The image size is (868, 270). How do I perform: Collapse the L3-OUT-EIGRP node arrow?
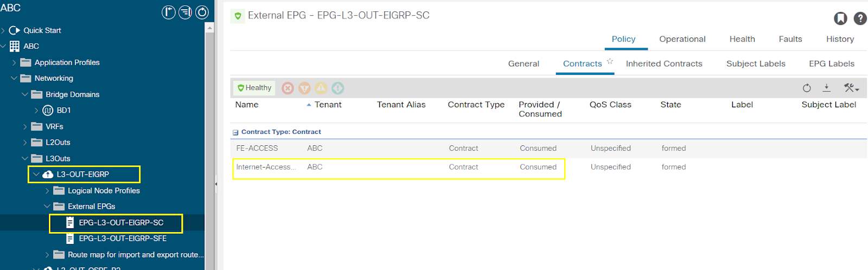tap(36, 174)
